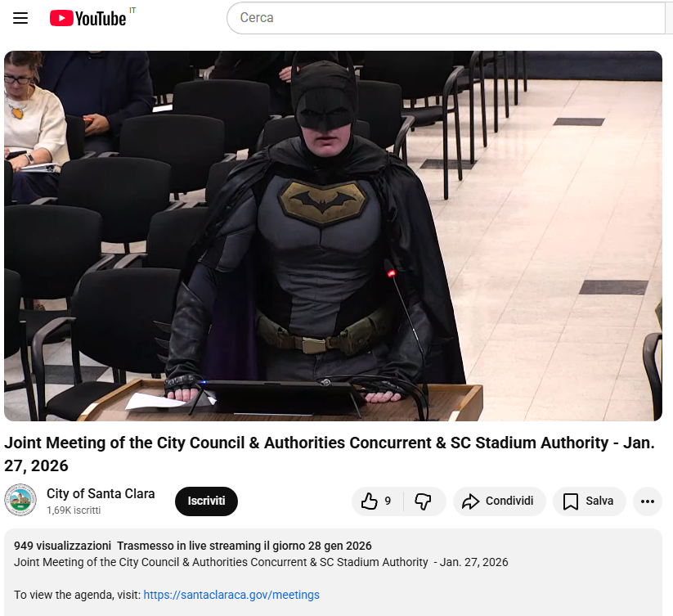
Task: Click the 1,69K iscritti subscriber count
Action: (74, 510)
